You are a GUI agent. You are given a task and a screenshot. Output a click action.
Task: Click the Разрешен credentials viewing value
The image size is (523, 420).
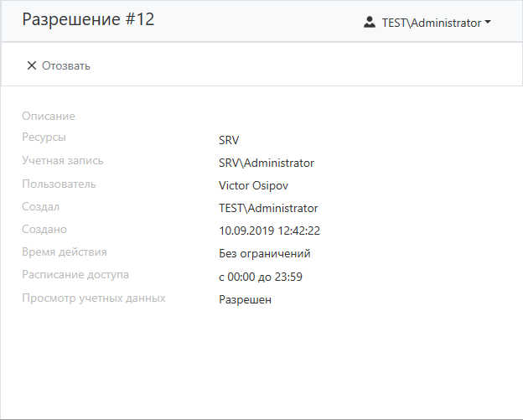coord(245,299)
